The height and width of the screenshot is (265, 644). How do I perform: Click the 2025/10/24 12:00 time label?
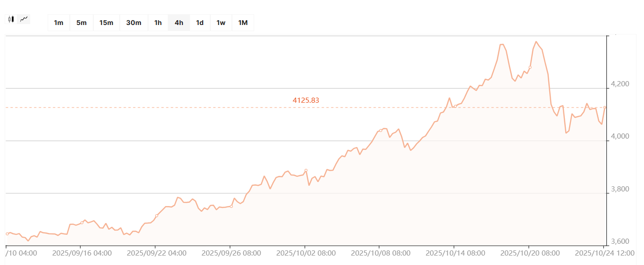point(605,253)
